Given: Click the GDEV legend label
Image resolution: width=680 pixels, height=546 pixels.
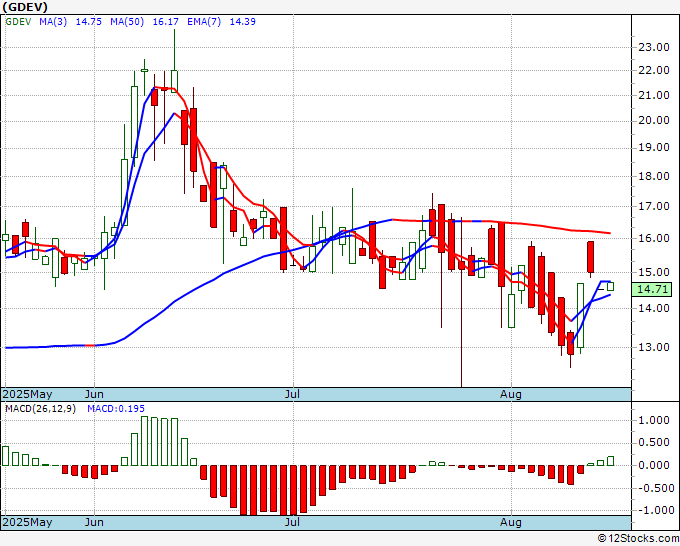Looking at the screenshot, I should click(x=18, y=22).
